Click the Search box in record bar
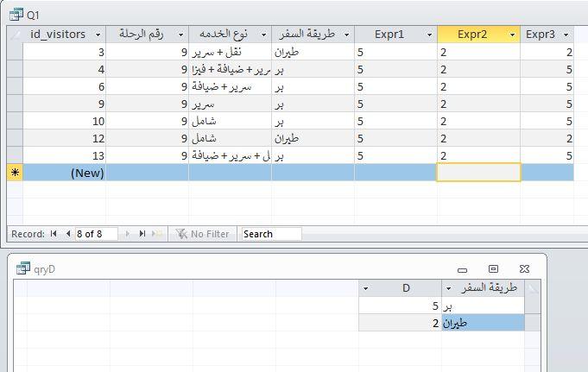This screenshot has height=372, width=588. [x=271, y=234]
